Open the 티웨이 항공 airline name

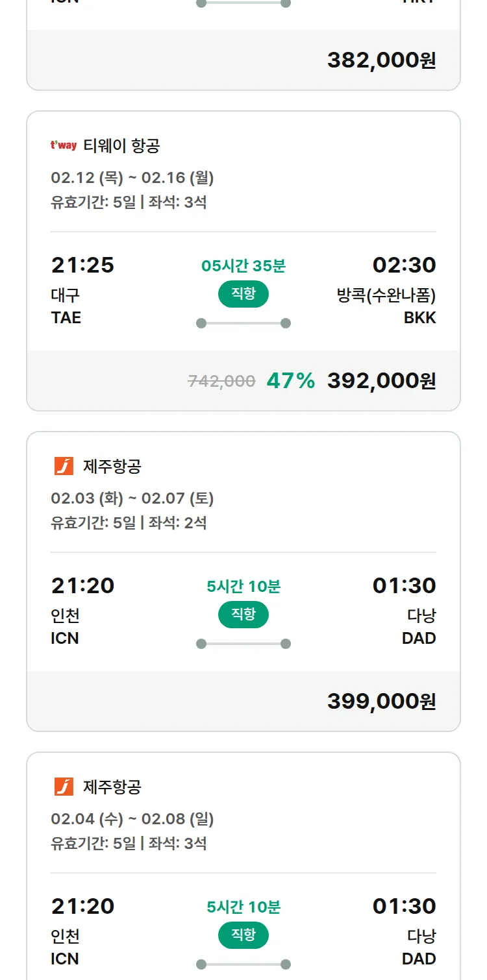coord(121,146)
